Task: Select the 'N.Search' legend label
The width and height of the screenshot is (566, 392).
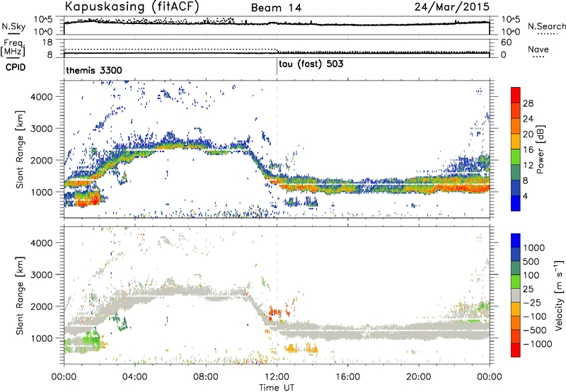Action: tap(547, 26)
